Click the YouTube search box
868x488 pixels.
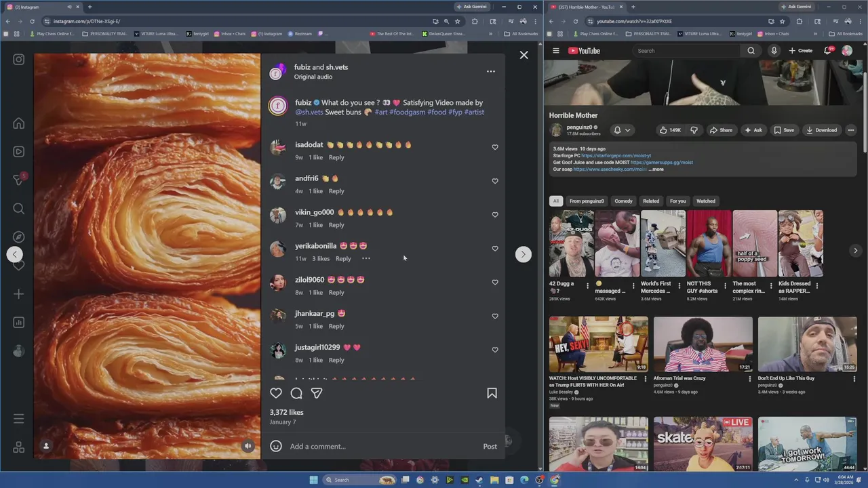pos(686,51)
